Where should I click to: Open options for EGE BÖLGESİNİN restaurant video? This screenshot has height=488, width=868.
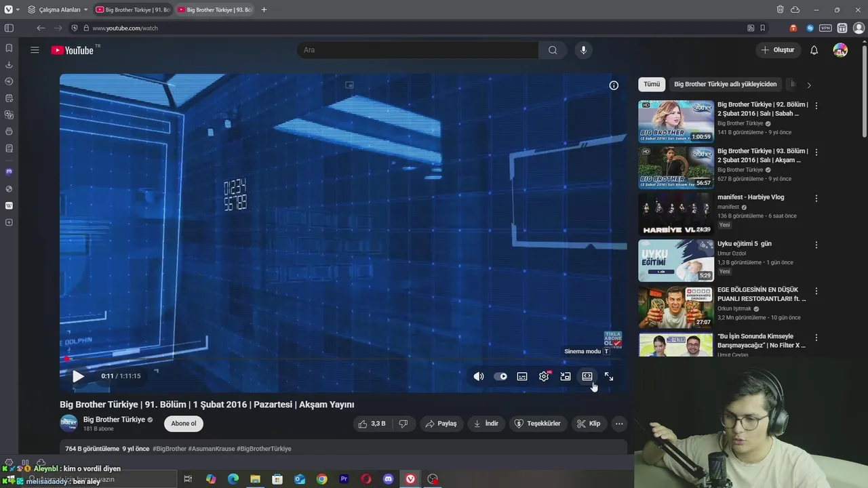816,291
